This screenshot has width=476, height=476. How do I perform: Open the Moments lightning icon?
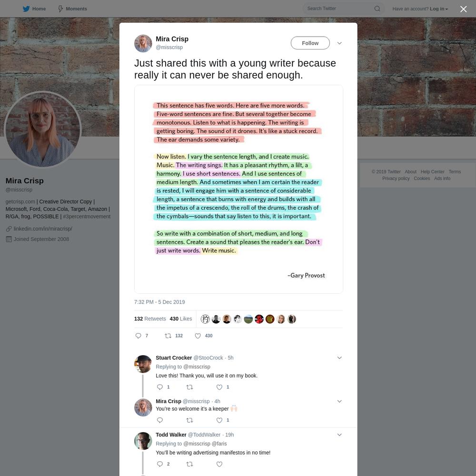60,9
